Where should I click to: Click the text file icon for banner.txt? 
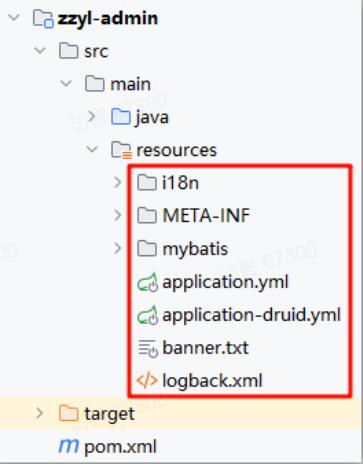coord(148,348)
